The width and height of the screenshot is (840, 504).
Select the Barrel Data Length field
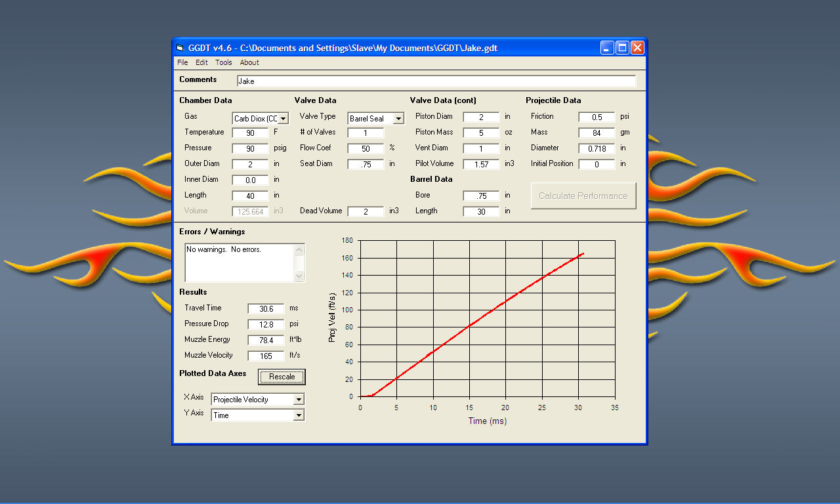click(481, 211)
